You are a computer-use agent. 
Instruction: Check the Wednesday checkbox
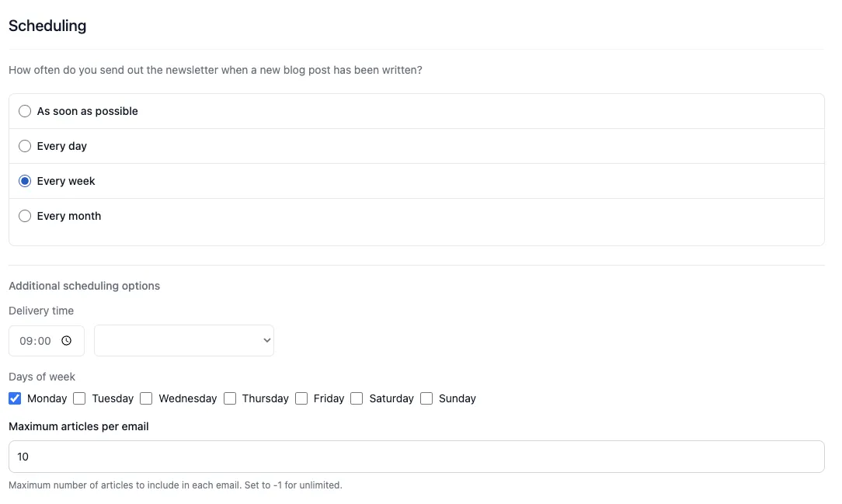click(146, 398)
